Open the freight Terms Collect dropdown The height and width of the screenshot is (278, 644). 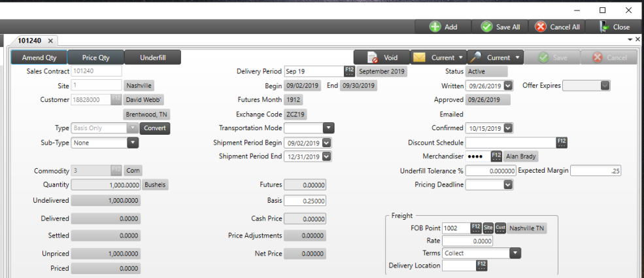coord(515,253)
